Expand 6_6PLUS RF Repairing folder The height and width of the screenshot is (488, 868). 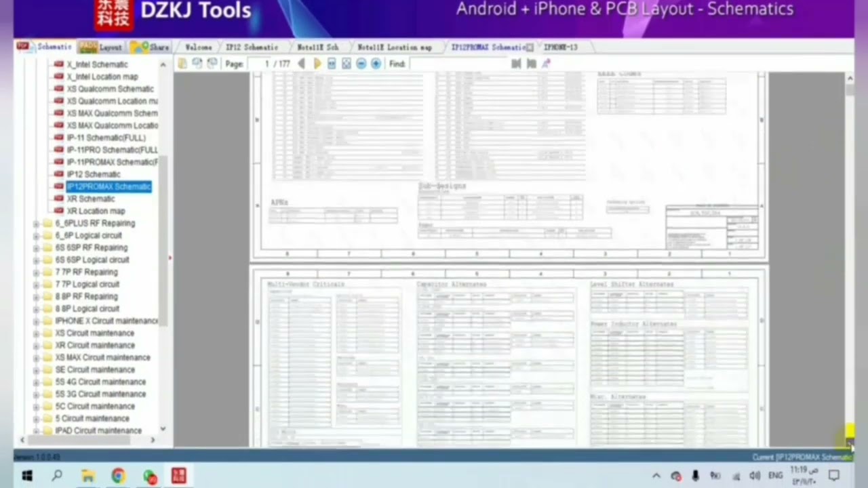pos(36,224)
